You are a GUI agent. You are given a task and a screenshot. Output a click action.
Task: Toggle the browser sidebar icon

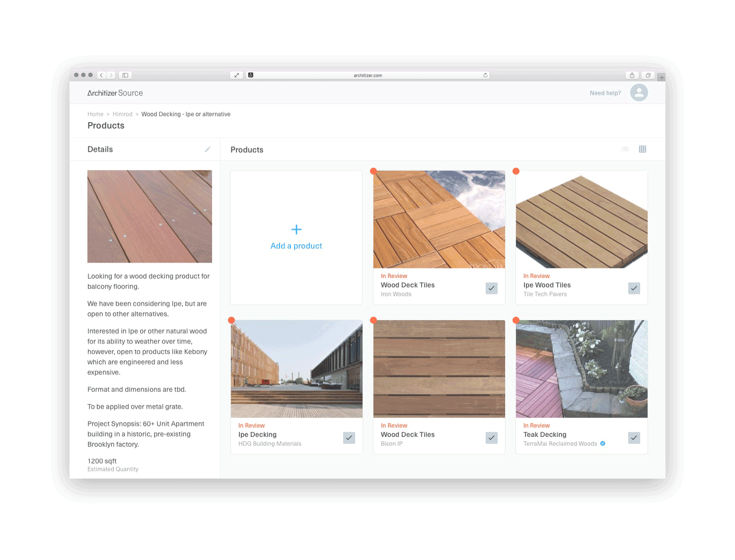125,75
